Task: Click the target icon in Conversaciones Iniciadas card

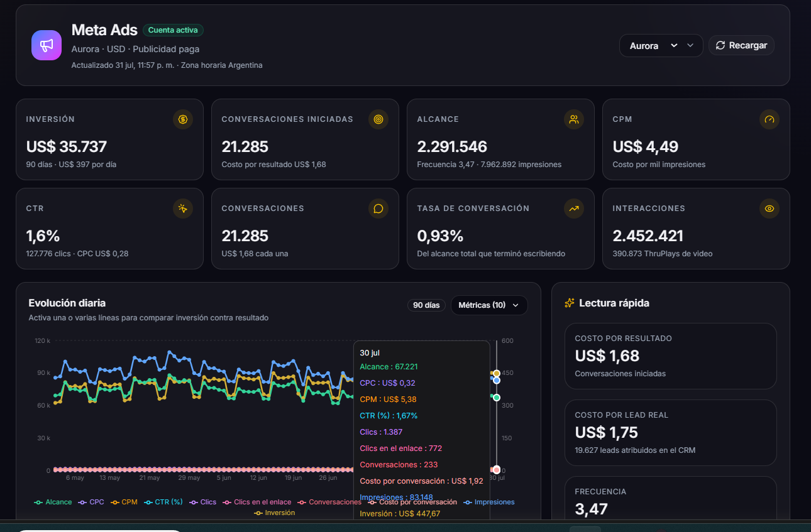Action: (378, 119)
